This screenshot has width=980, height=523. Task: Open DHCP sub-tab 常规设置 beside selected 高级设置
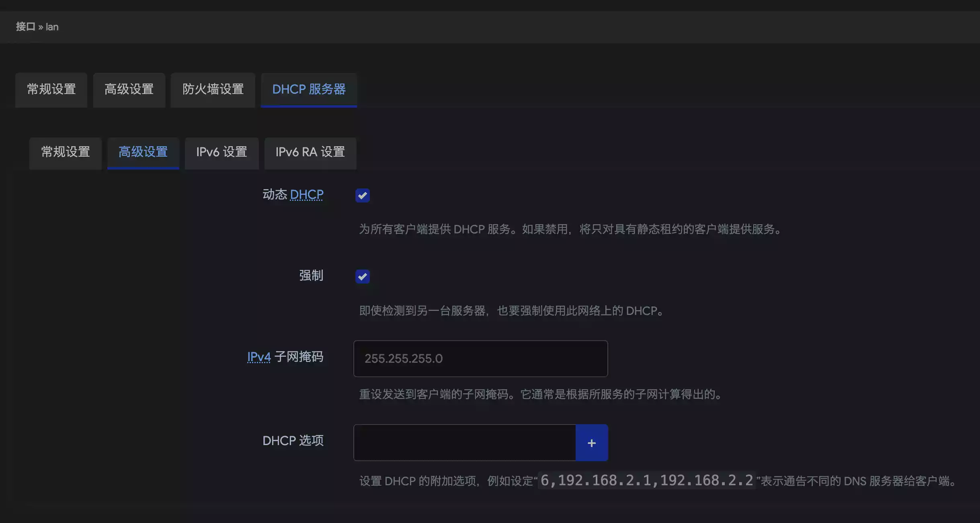coord(65,152)
